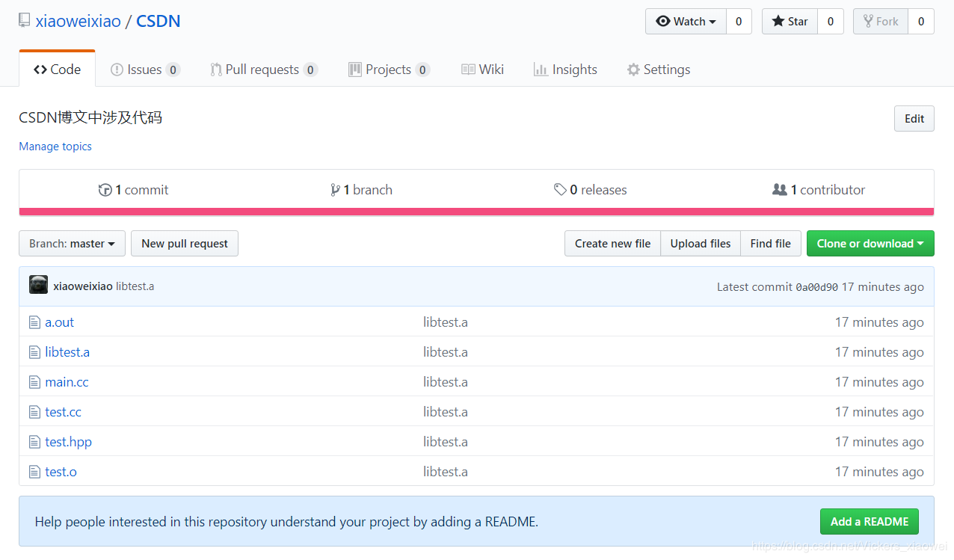
Task: Click the contributors people icon
Action: (x=780, y=190)
